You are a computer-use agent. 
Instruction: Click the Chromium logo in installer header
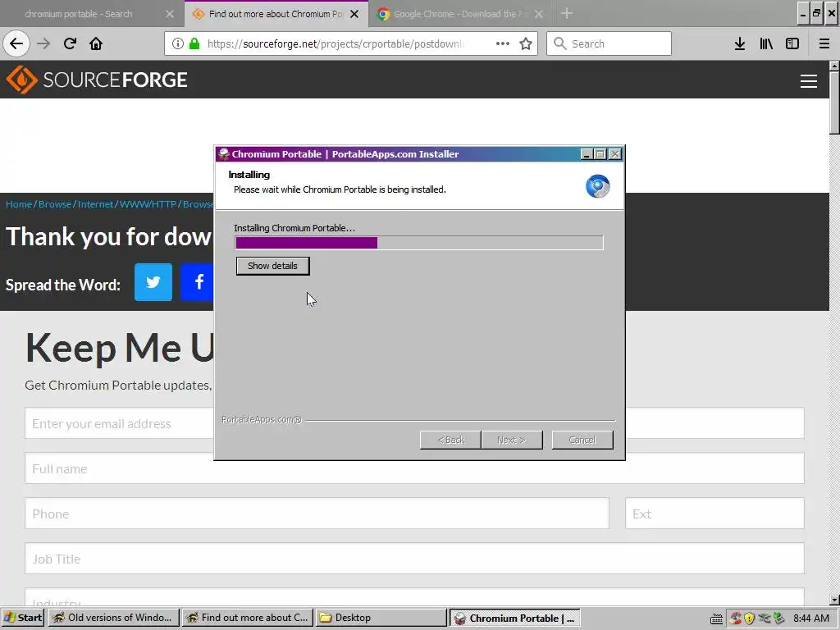tap(597, 186)
